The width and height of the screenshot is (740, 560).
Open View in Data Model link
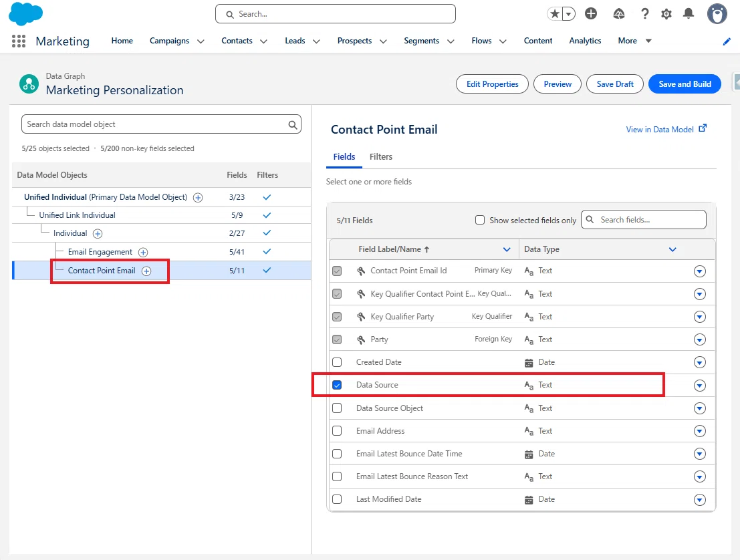click(660, 129)
